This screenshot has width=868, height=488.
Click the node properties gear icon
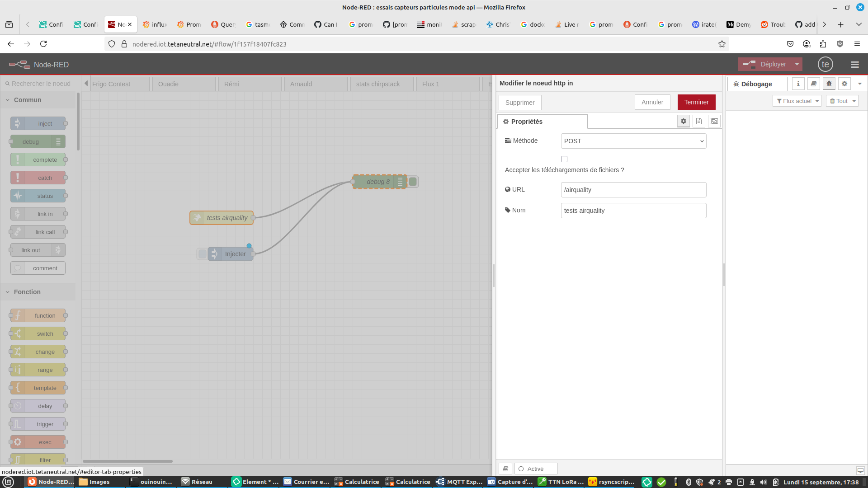[684, 121]
